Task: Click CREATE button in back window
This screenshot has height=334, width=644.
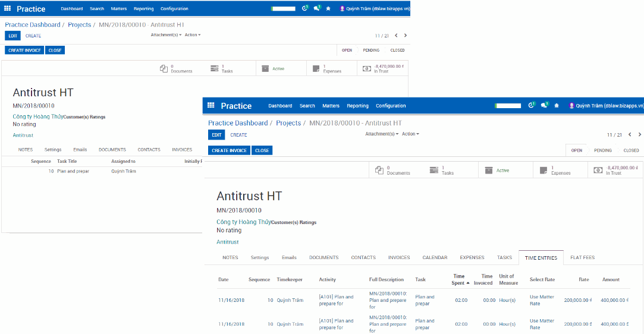Action: 33,36
